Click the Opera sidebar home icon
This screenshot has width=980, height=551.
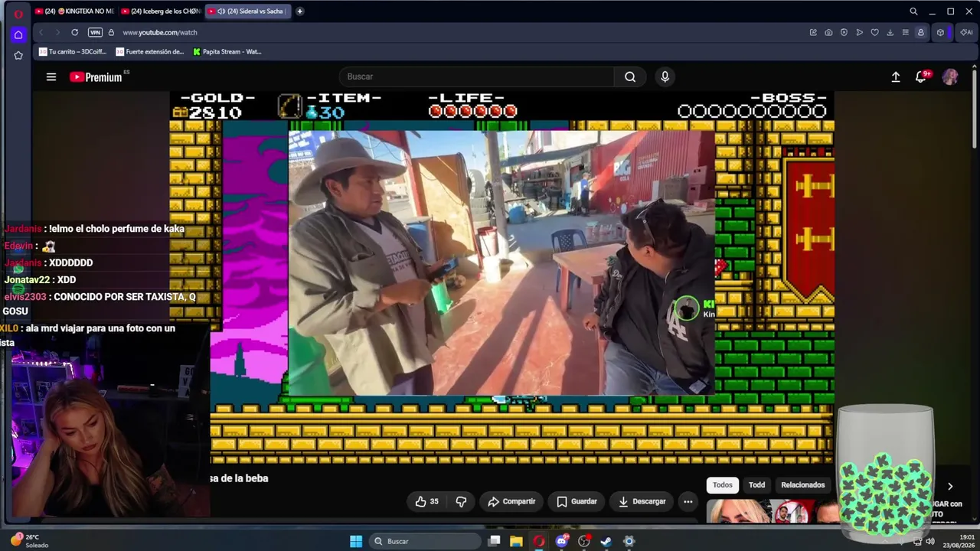pos(18,34)
